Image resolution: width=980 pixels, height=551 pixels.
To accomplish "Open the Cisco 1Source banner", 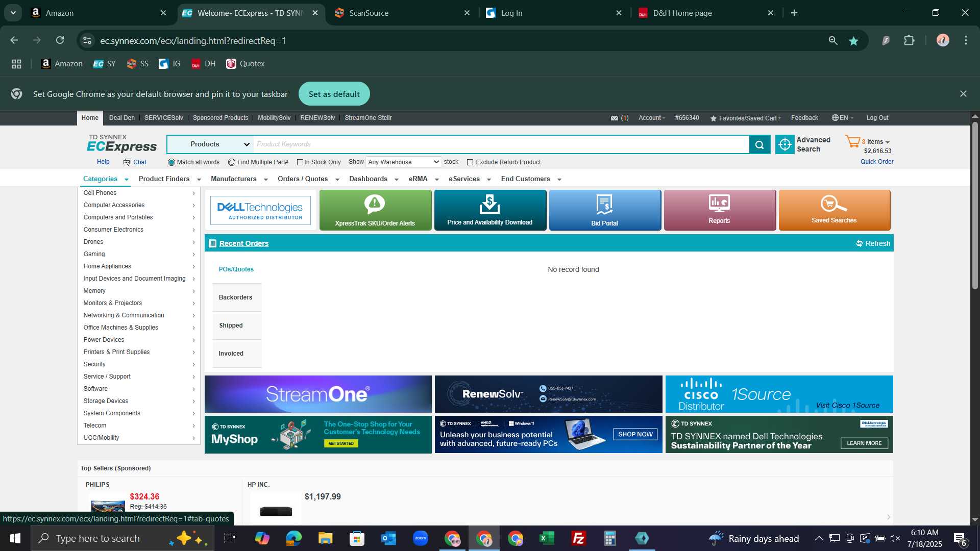I will click(x=779, y=394).
